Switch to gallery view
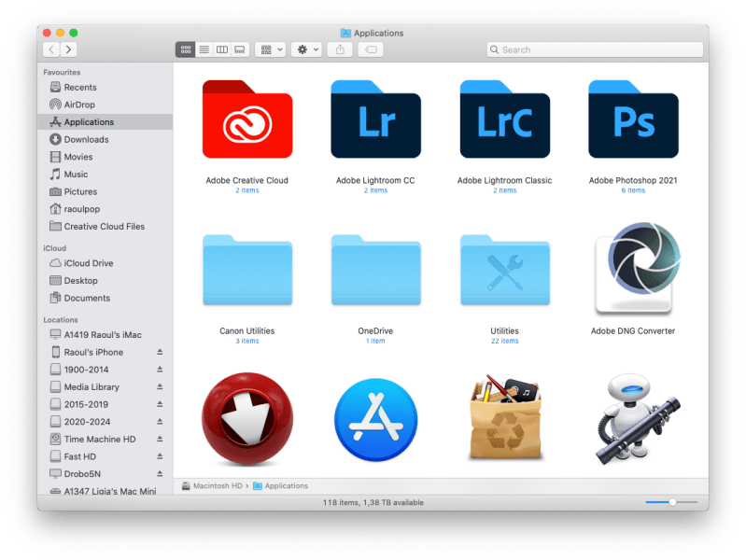 pos(239,49)
